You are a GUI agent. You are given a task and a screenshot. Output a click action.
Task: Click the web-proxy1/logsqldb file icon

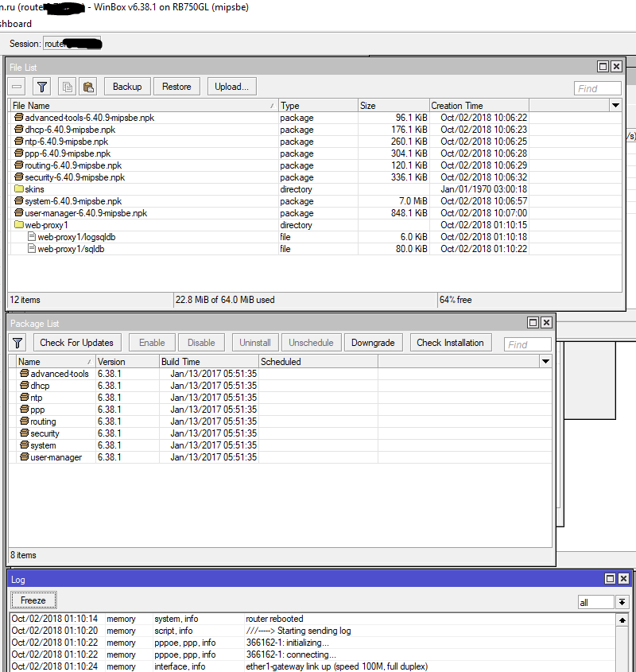pyautogui.click(x=31, y=236)
